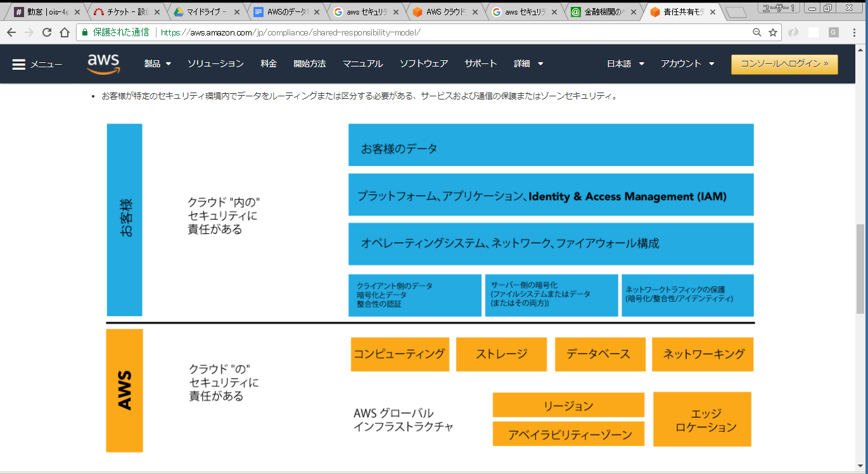Open the マニュアル menu item
This screenshot has height=474, width=868.
[x=362, y=63]
